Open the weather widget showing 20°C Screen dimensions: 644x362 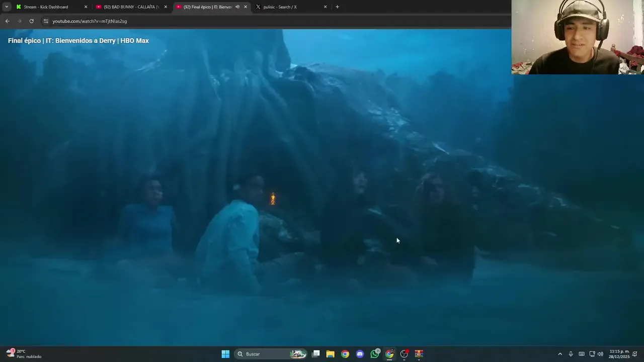tap(24, 354)
